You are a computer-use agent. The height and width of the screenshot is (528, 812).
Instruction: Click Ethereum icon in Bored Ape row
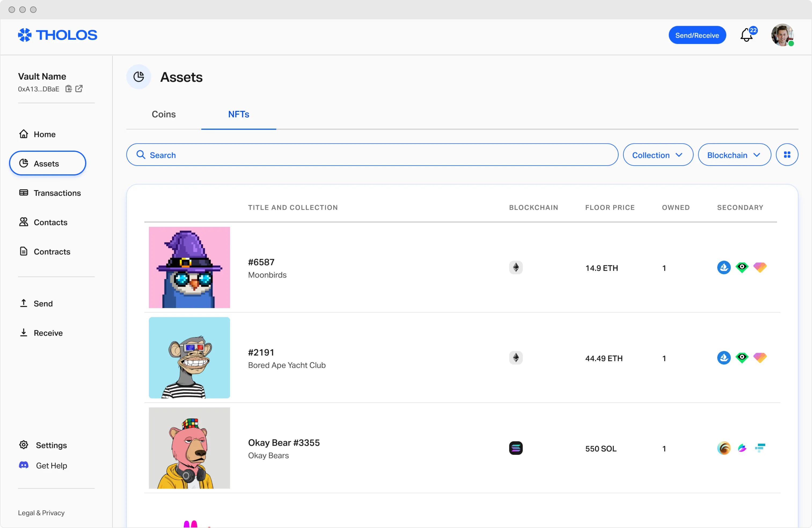coord(516,357)
